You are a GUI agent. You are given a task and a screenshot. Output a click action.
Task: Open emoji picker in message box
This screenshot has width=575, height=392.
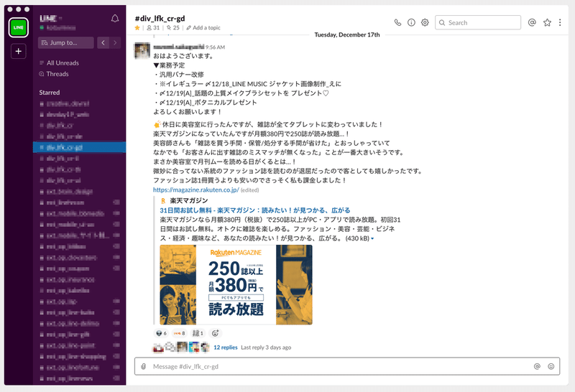[x=551, y=366]
